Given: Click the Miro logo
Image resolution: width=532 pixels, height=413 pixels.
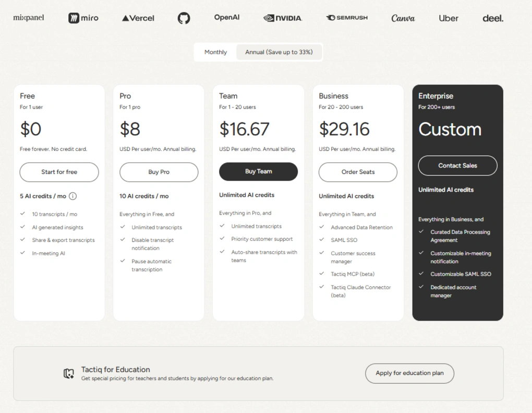Looking at the screenshot, I should coord(83,18).
